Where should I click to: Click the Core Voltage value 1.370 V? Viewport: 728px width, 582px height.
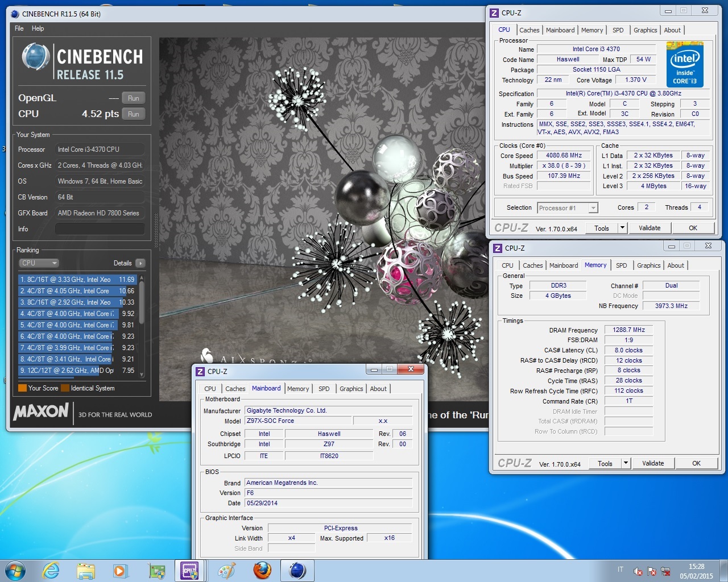tap(636, 80)
